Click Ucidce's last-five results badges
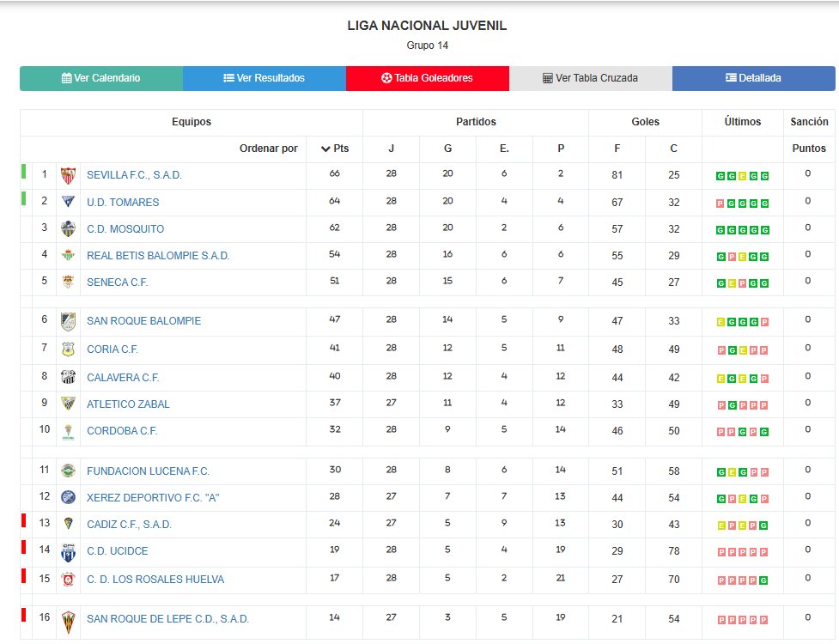The height and width of the screenshot is (644, 839). (x=743, y=552)
